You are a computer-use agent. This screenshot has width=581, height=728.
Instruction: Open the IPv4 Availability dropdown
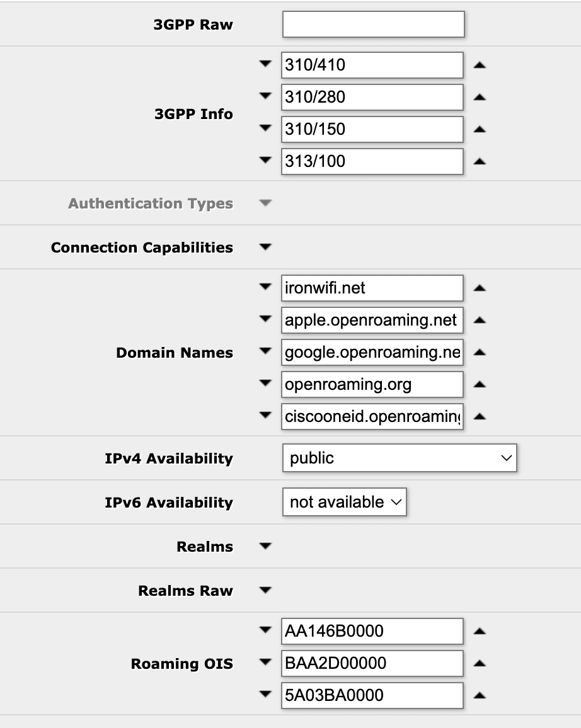point(400,458)
